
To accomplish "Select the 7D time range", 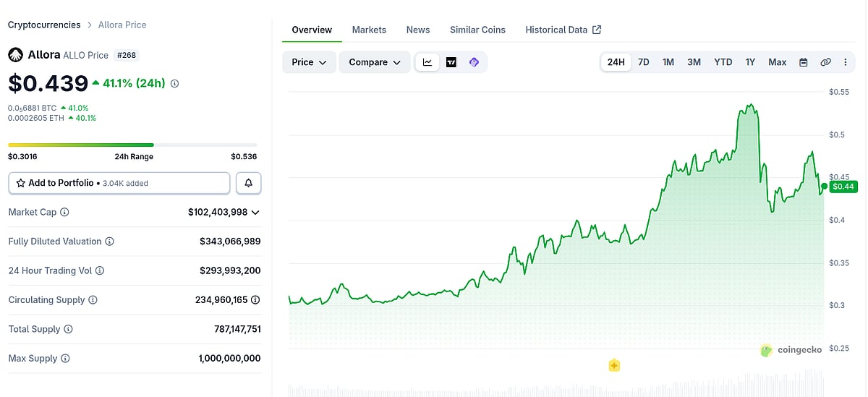I will (x=643, y=62).
